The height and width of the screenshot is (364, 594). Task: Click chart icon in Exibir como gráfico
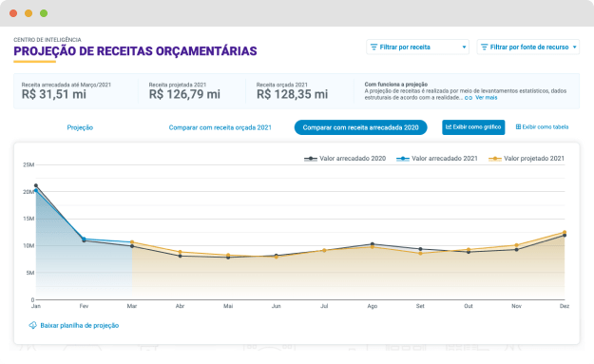coord(449,127)
